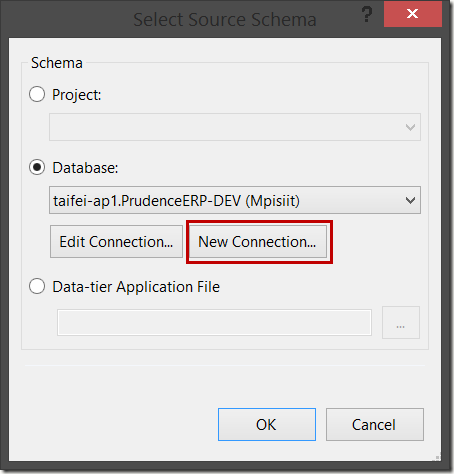Open the empty Project combo box
The height and width of the screenshot is (474, 454).
point(235,127)
